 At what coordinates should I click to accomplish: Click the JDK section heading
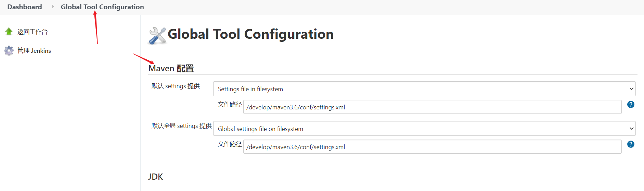coord(155,177)
